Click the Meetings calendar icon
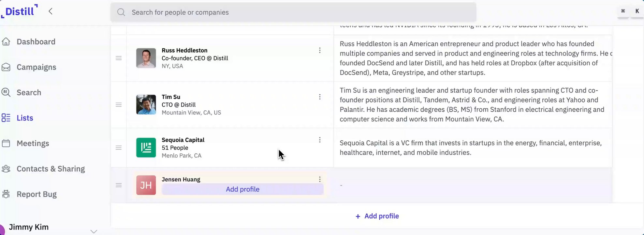 click(6, 143)
